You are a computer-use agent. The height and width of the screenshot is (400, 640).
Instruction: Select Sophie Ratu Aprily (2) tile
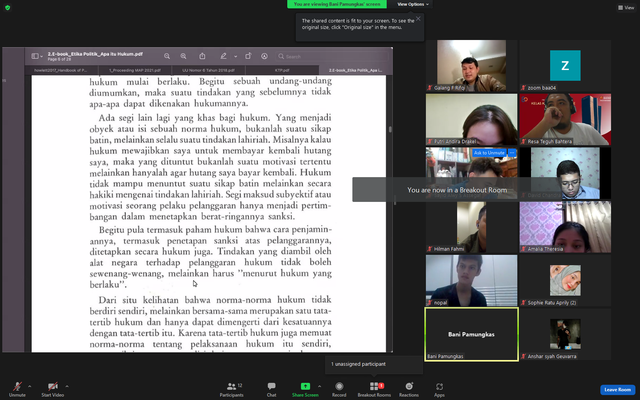tap(565, 281)
